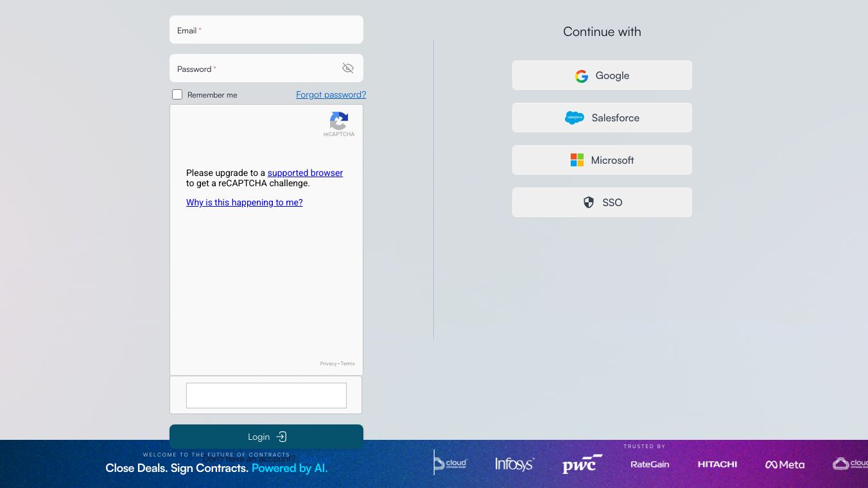Screen dimensions: 868x488
Task: Open the supported browser link
Action: pos(305,173)
